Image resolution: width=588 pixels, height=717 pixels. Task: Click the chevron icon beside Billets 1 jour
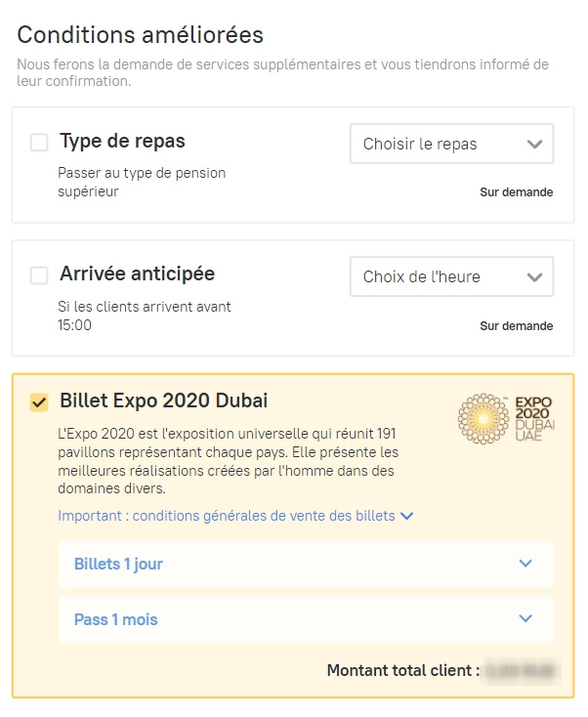pyautogui.click(x=525, y=564)
